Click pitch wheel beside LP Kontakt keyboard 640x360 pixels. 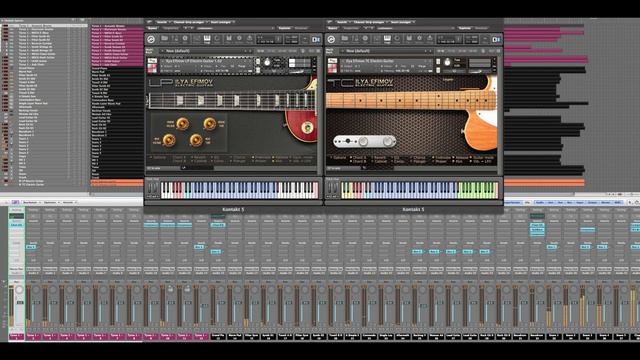[149, 189]
